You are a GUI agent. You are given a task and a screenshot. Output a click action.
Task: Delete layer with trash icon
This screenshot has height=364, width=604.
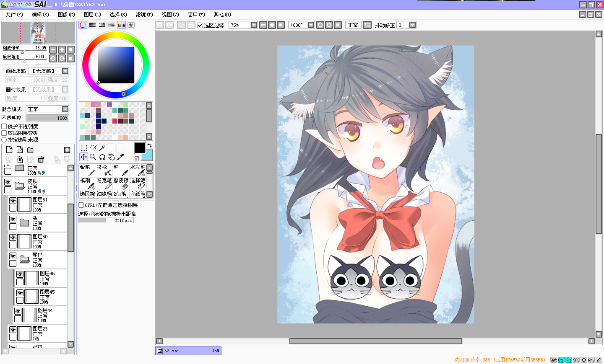pos(41,159)
